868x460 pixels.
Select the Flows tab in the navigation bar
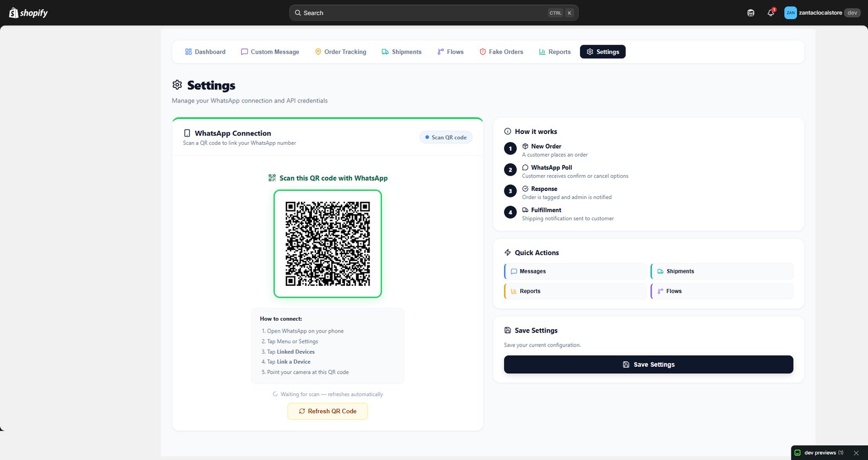coord(450,52)
